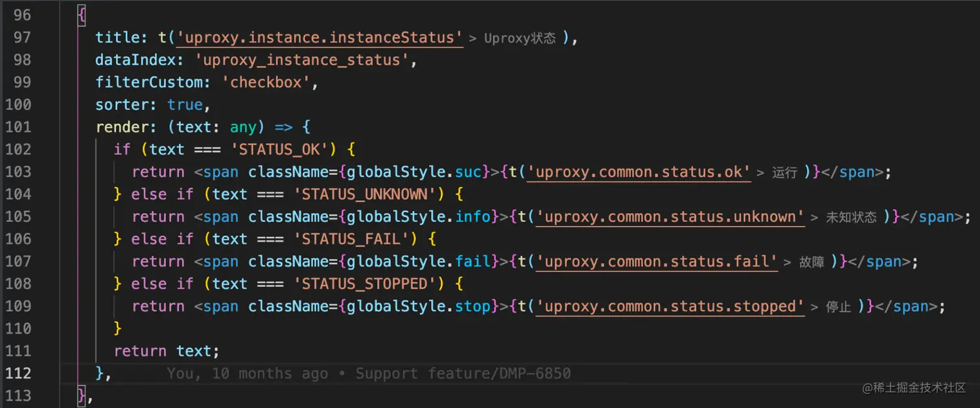Viewport: 980px width, 408px height.
Task: Click the true value after sorter
Action: click(x=185, y=104)
